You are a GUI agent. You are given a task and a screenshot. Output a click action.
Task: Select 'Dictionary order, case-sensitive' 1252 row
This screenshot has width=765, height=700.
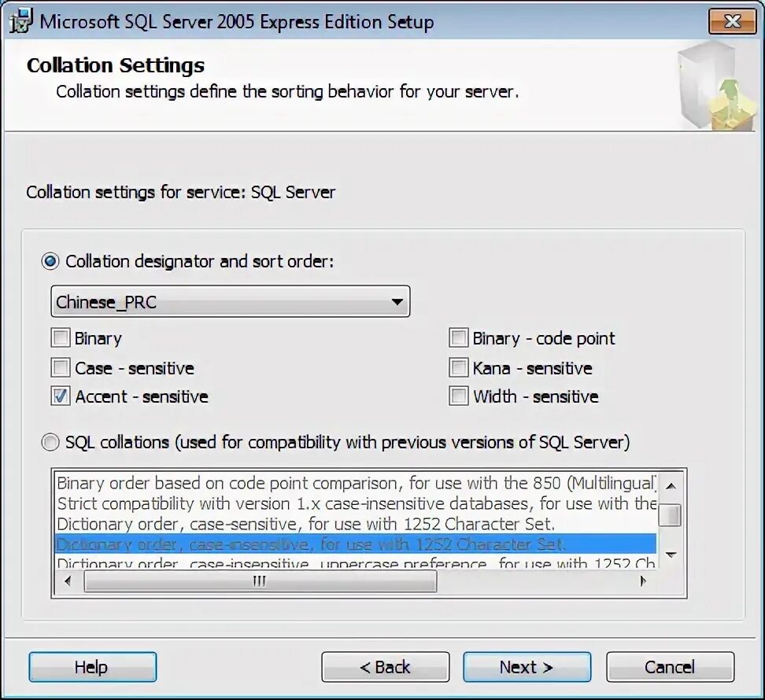356,524
